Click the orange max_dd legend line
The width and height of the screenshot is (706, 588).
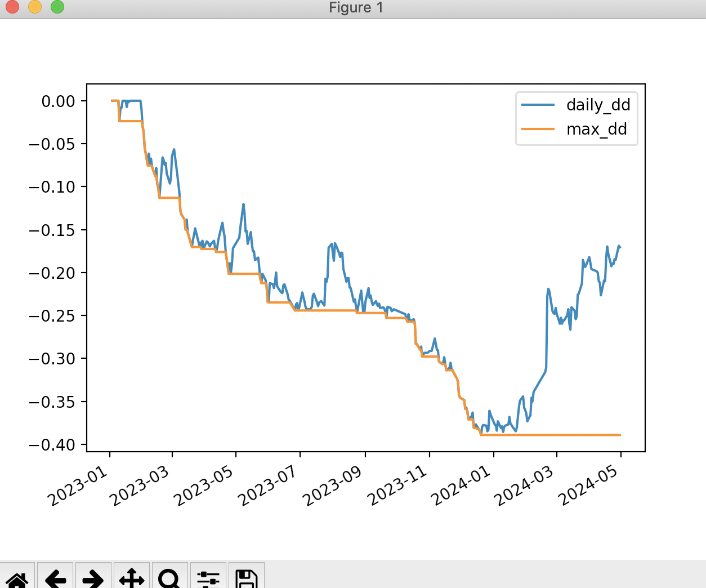pos(538,130)
